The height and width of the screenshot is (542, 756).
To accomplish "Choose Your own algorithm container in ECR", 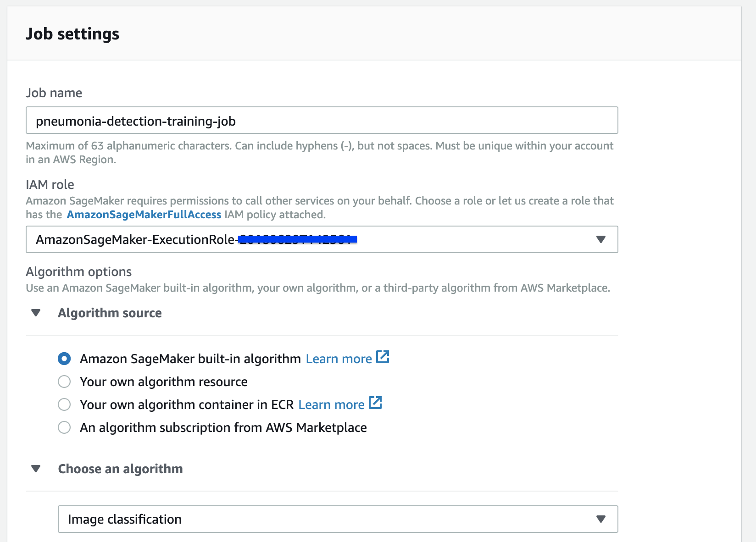I will pyautogui.click(x=64, y=404).
